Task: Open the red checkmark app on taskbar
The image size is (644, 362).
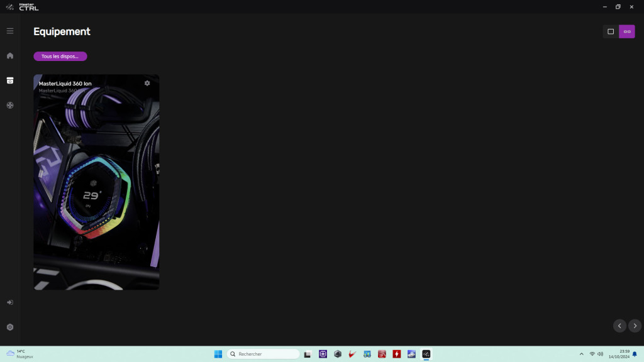Action: 352,354
